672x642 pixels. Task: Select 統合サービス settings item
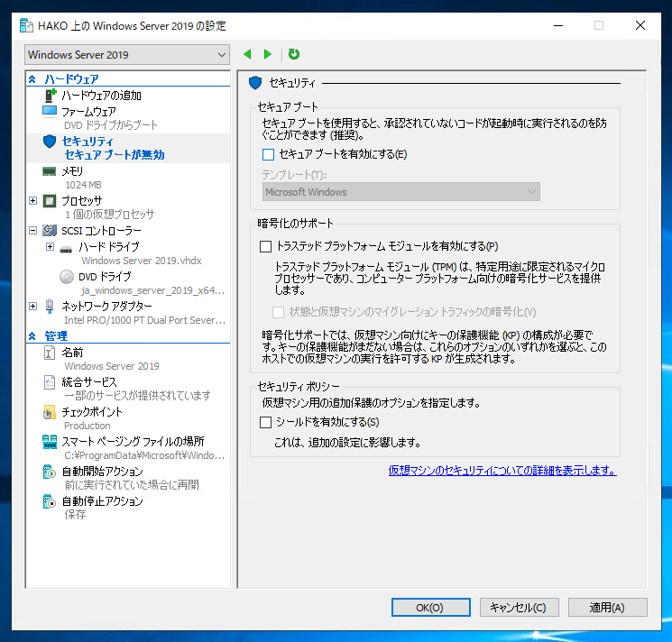click(x=89, y=382)
